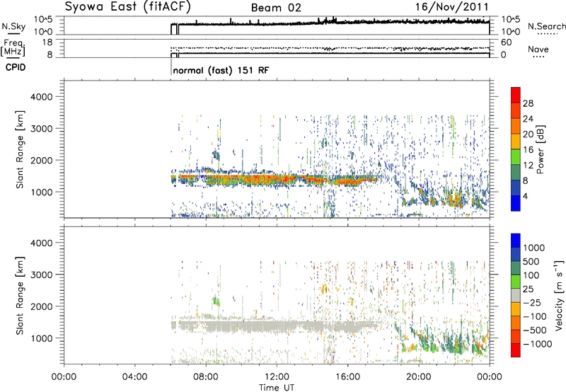
Task: Click the '60' tick on the Nave axis
Action: [506, 42]
